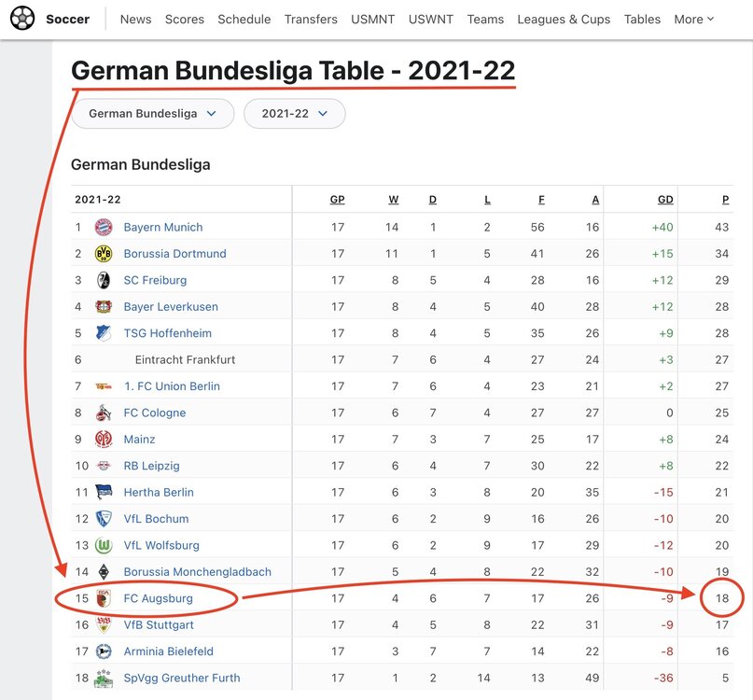Click the VfB Stuttgart team crest
The image size is (753, 700).
(104, 625)
